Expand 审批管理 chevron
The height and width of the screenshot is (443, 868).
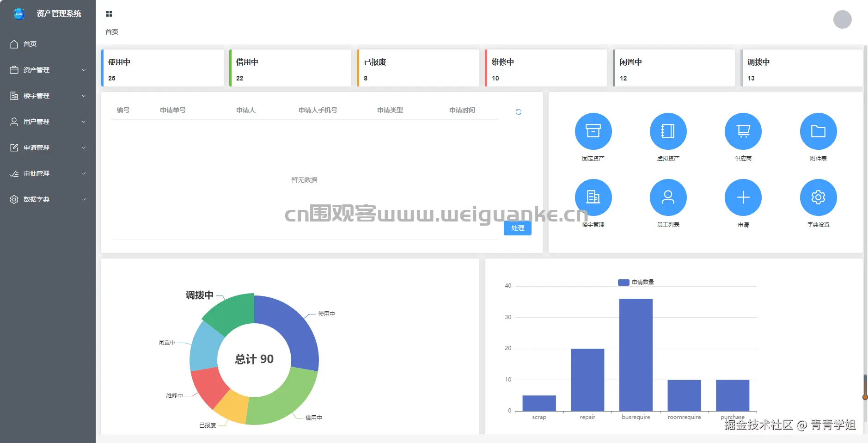pos(84,173)
